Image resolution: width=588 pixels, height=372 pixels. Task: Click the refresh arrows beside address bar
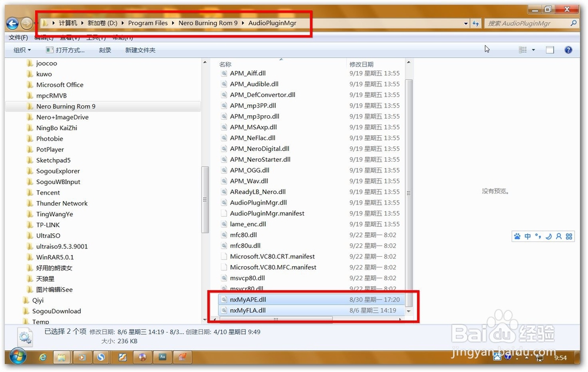(x=476, y=24)
